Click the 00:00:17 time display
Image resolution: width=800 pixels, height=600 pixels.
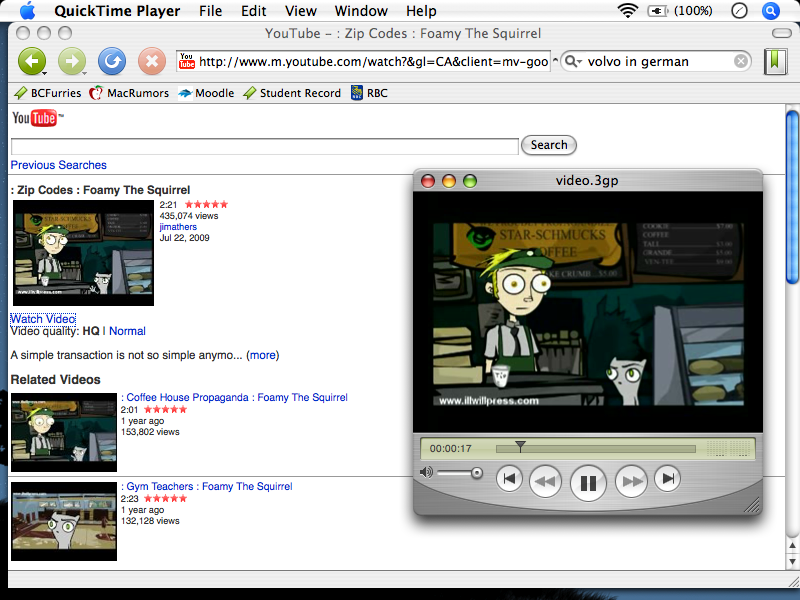451,448
